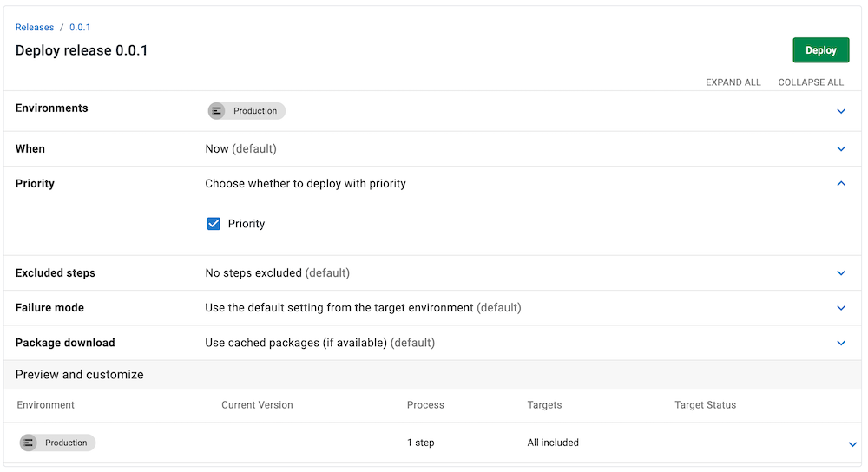Click the Environments section heading

tap(51, 108)
